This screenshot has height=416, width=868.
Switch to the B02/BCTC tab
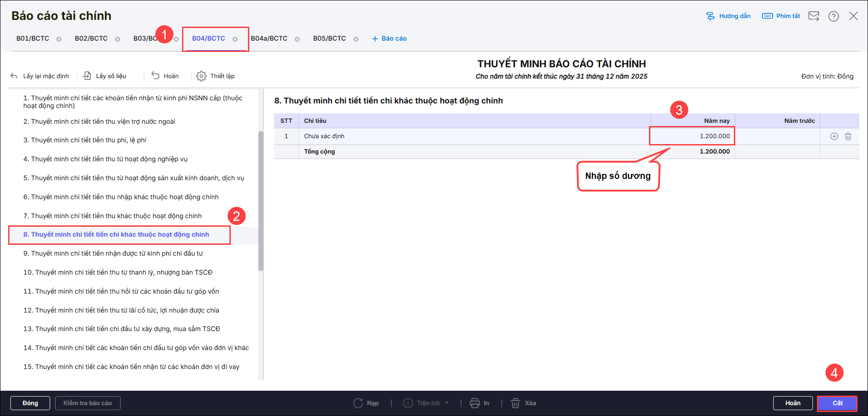click(91, 38)
